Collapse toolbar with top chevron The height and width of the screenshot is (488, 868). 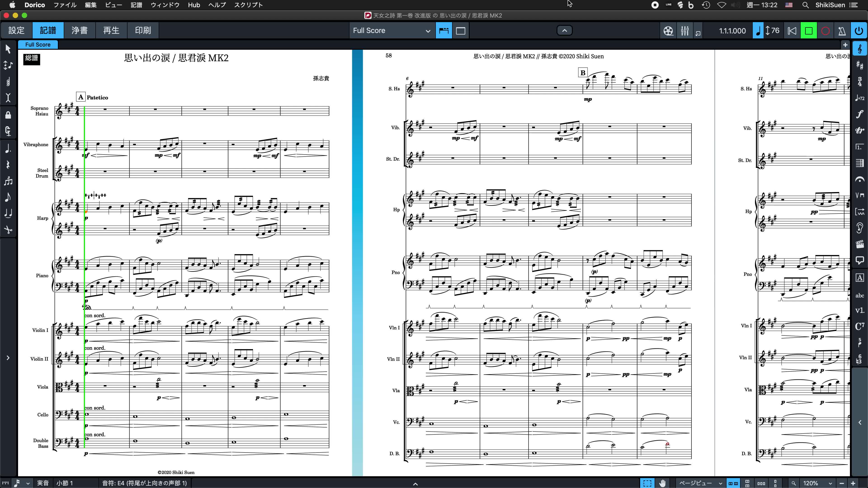pyautogui.click(x=565, y=30)
